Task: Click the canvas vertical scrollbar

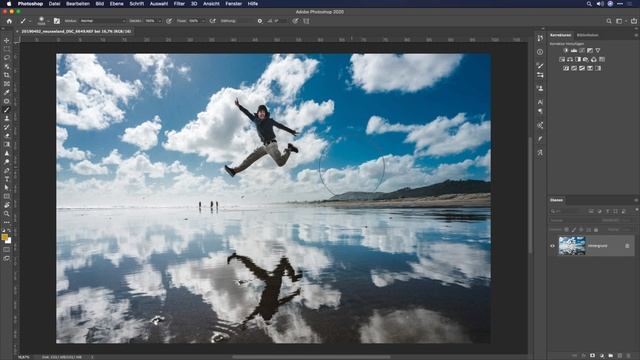Action: tap(531, 195)
